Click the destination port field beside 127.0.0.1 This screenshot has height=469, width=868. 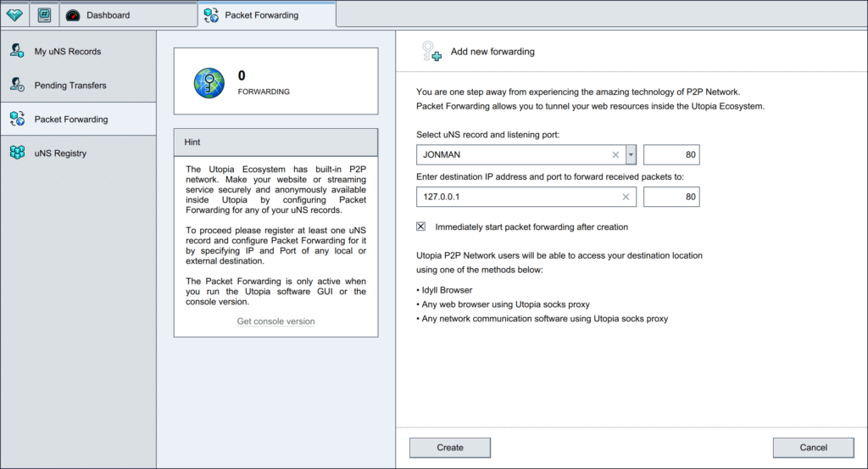click(671, 197)
